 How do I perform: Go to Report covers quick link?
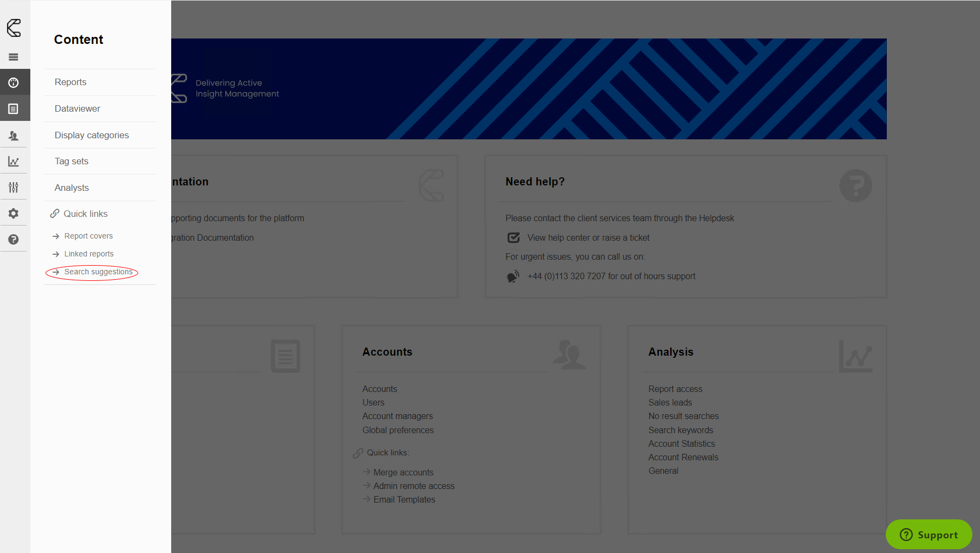[x=88, y=236]
